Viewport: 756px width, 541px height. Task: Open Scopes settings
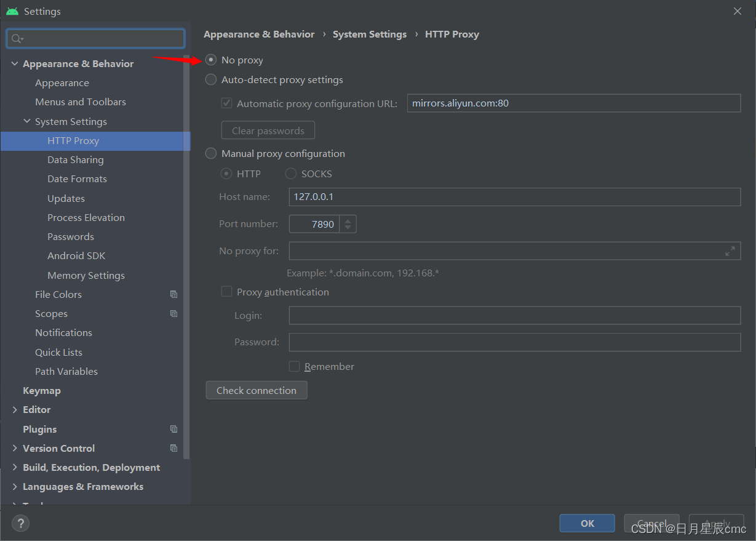coord(52,313)
